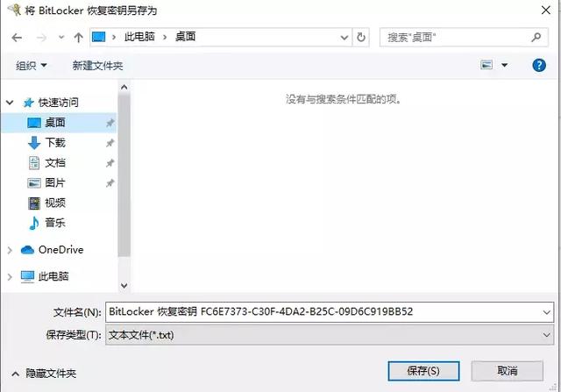Open the address bar history dropdown
Image resolution: width=561 pixels, height=392 pixels.
344,37
